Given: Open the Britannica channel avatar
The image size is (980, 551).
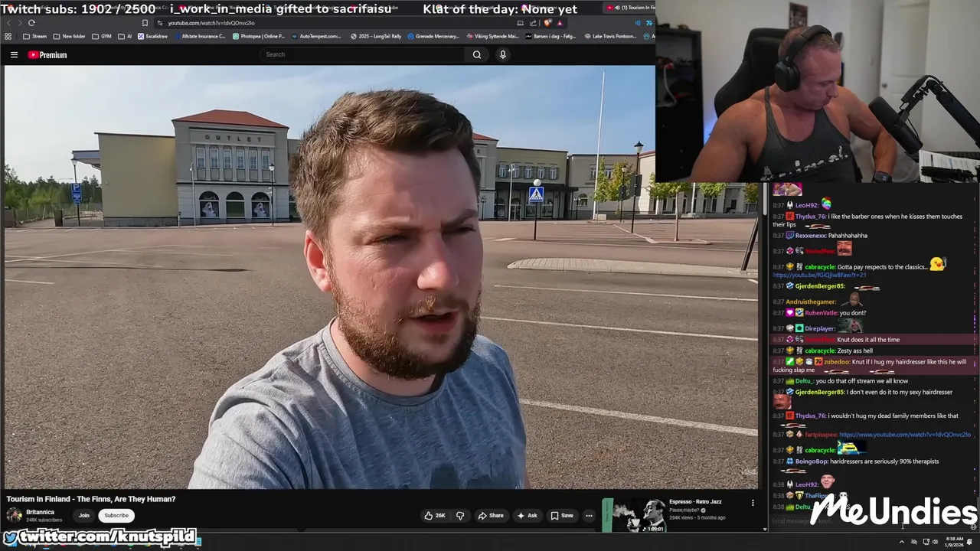Looking at the screenshot, I should click(14, 515).
